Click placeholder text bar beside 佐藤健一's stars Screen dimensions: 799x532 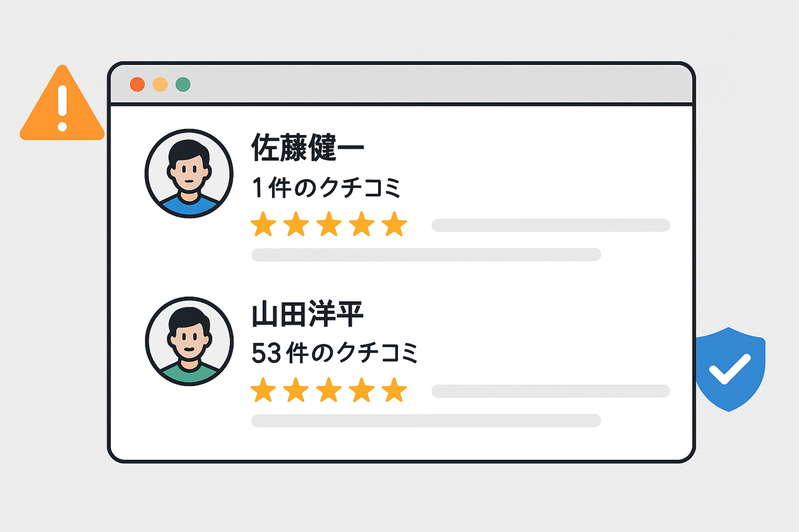[550, 225]
